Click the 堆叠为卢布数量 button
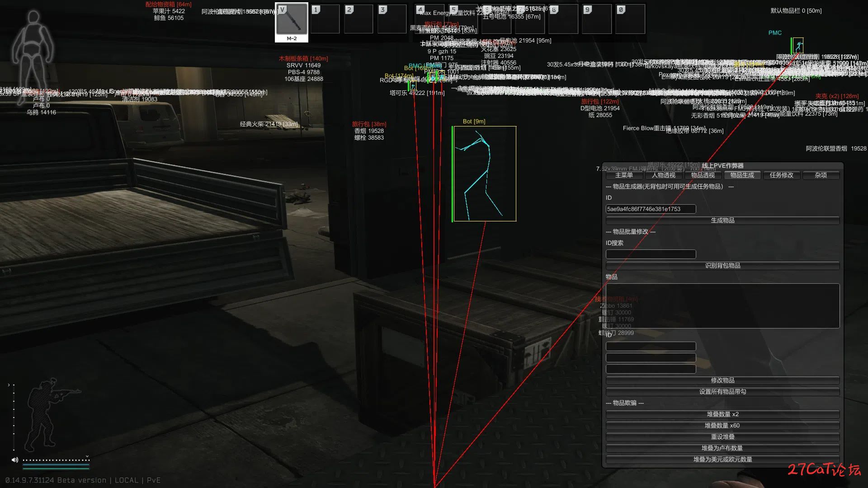 point(722,448)
